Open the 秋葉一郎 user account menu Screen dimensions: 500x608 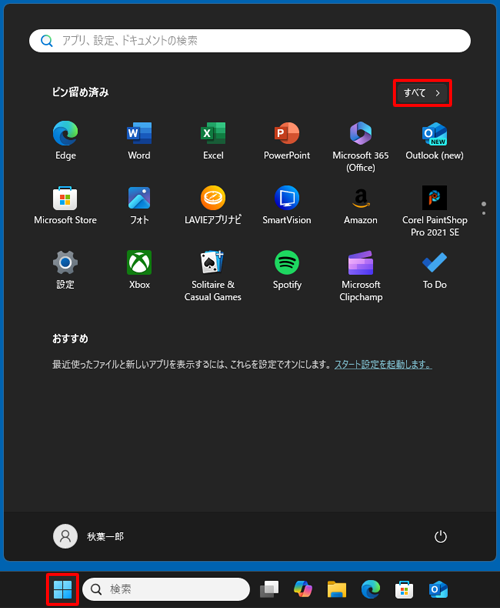point(88,537)
